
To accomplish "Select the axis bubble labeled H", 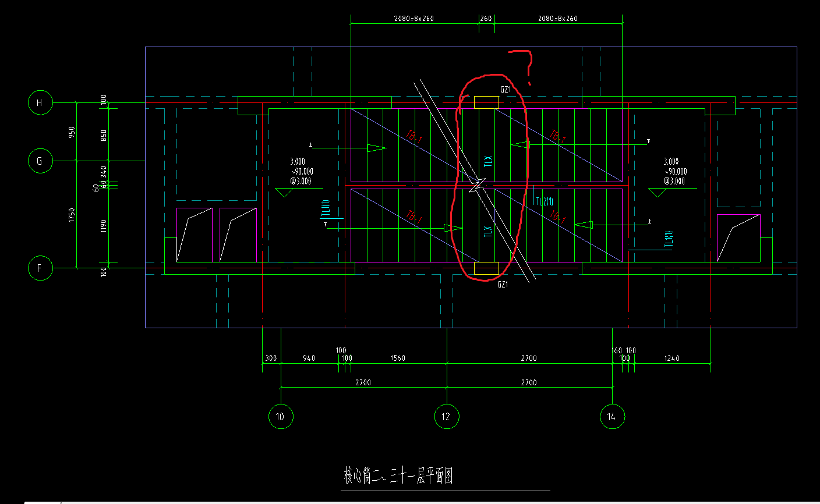I will pos(40,103).
